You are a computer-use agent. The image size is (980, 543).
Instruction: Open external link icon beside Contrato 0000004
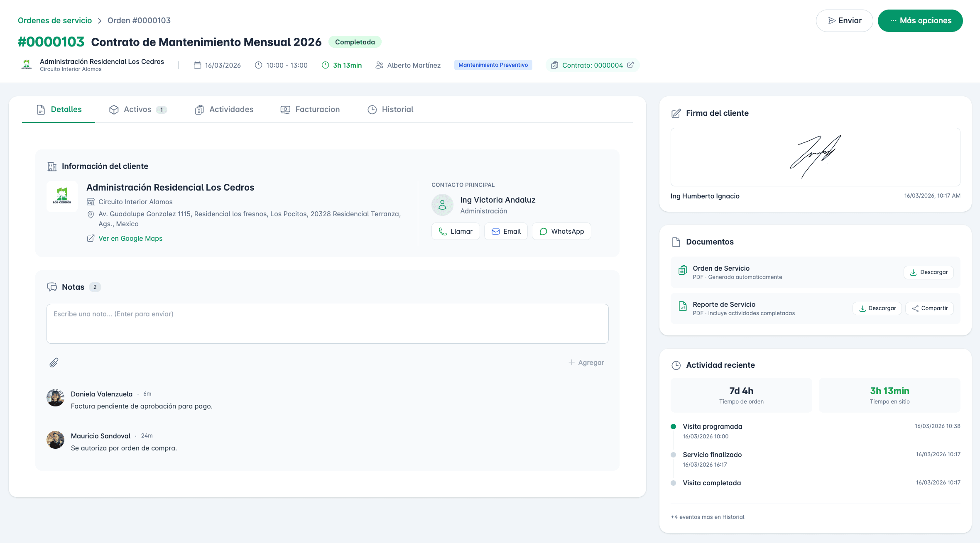pyautogui.click(x=630, y=65)
